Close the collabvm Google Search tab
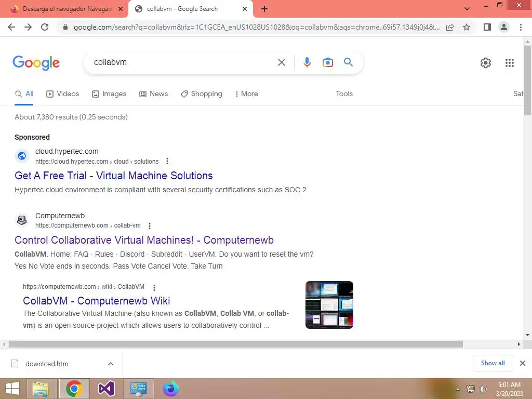Screen dimensions: 532x399 coord(245,9)
